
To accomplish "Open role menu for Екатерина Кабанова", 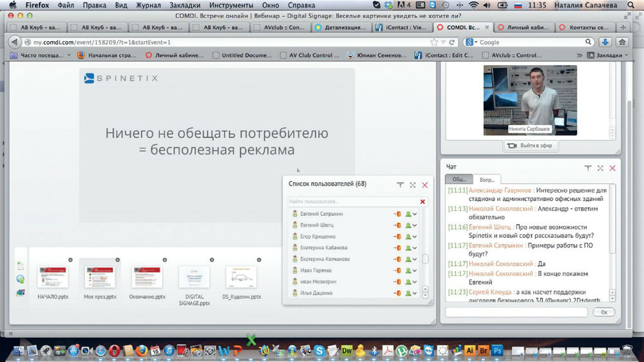I will pos(411,248).
